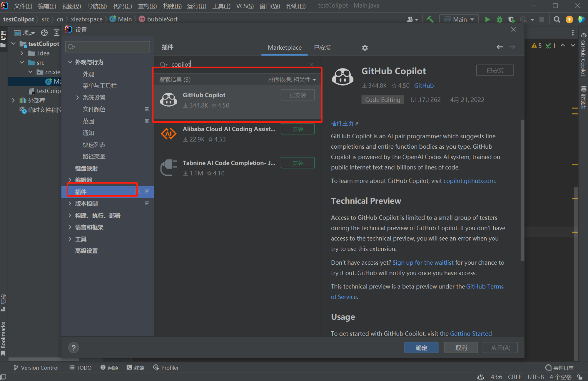The image size is (588, 381).
Task: Go back with the left arrow in settings
Action: pyautogui.click(x=500, y=47)
